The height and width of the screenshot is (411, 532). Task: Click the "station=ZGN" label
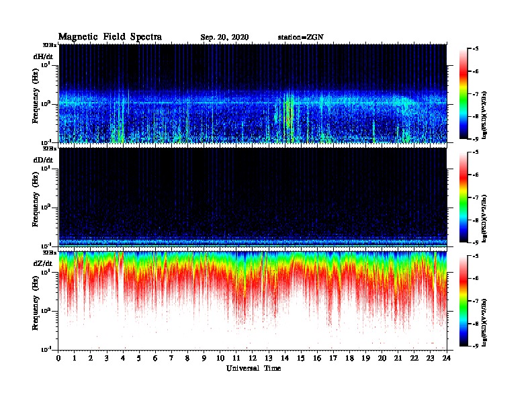[x=301, y=38]
